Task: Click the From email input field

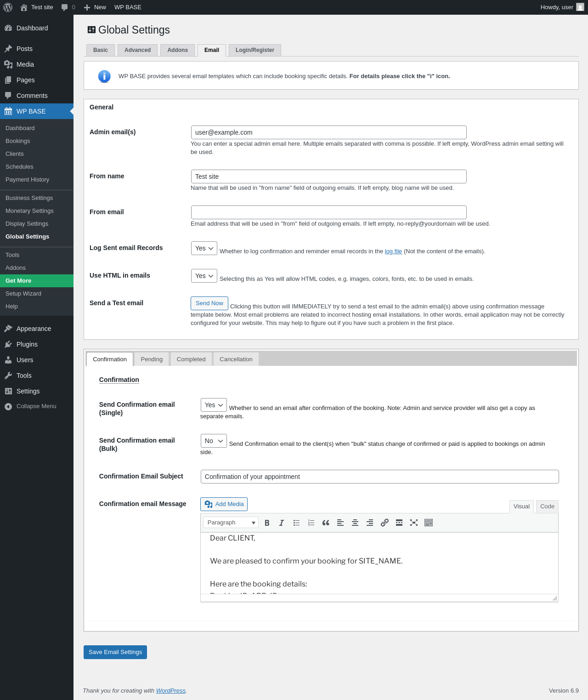Action: (x=329, y=212)
